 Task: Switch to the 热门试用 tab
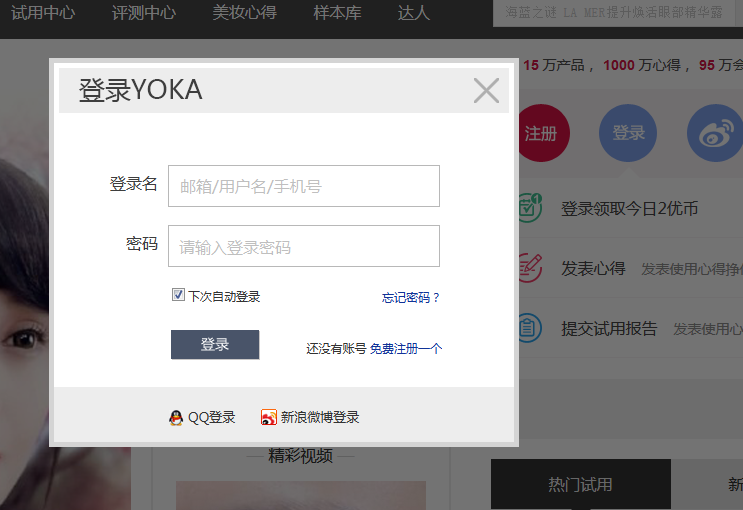[580, 485]
